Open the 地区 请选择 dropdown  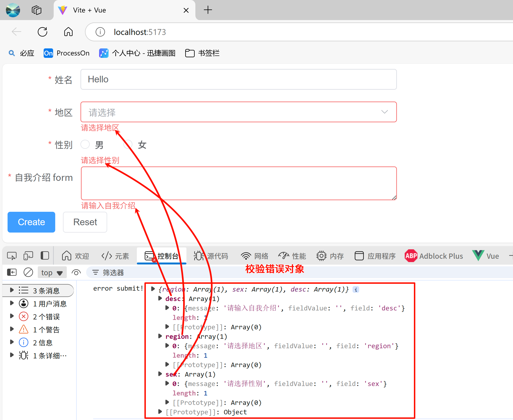tap(238, 112)
